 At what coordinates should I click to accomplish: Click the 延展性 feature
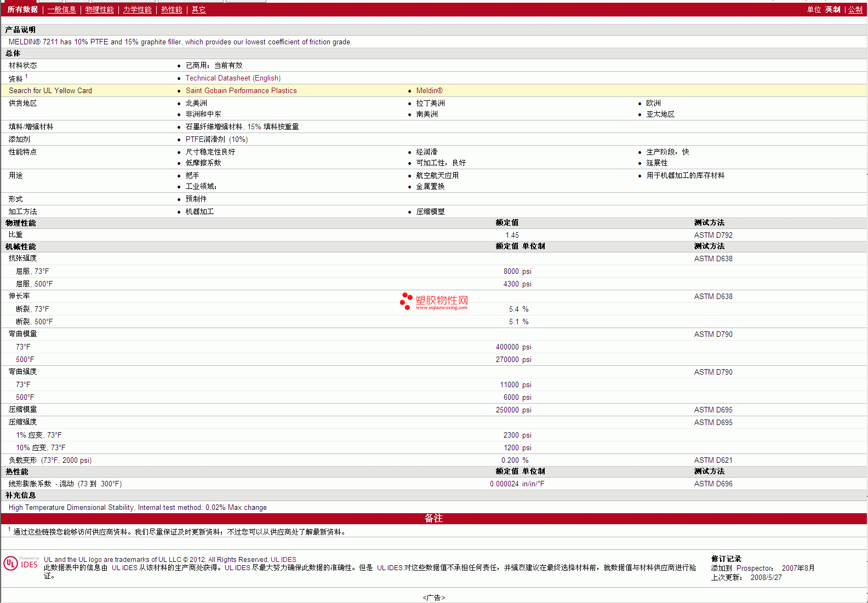tap(657, 163)
